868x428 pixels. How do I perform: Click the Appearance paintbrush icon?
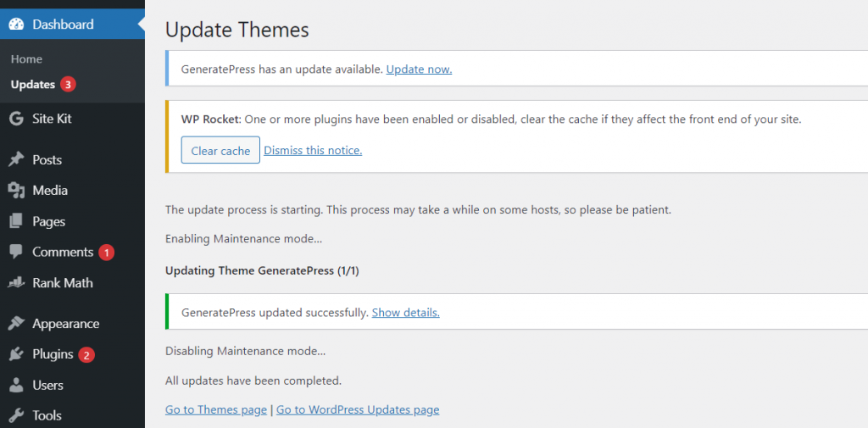17,324
